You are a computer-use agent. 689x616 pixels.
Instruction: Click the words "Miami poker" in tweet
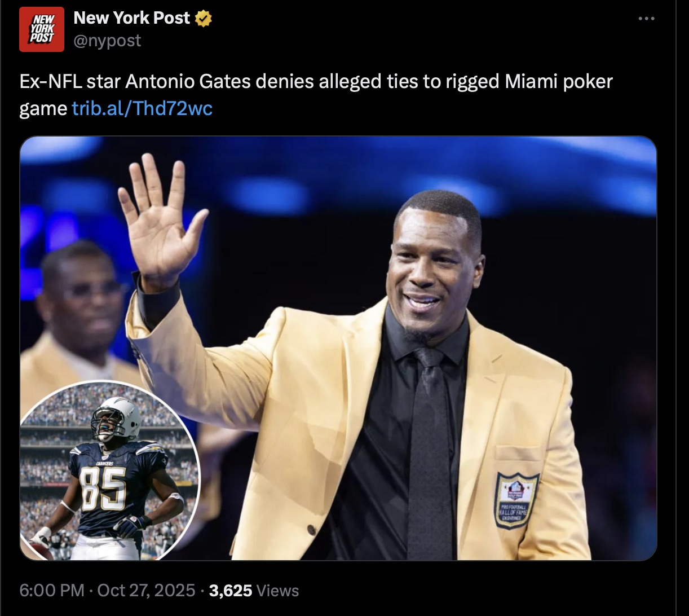click(x=558, y=82)
